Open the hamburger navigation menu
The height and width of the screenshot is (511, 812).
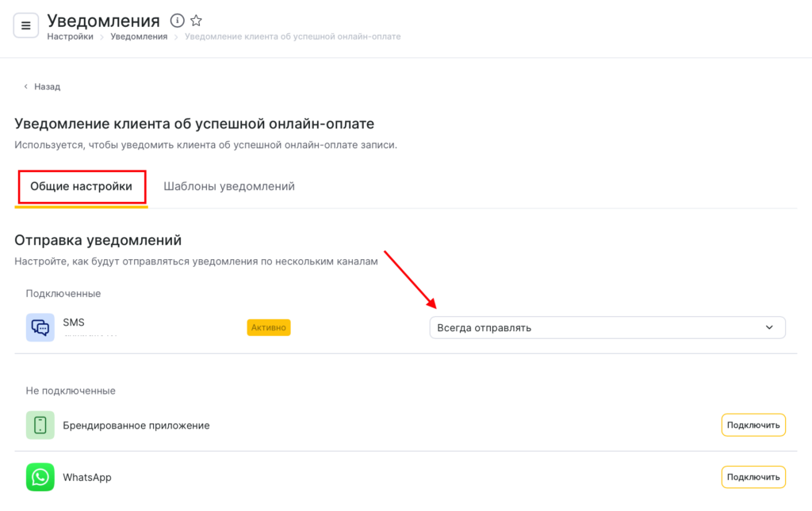tap(25, 25)
